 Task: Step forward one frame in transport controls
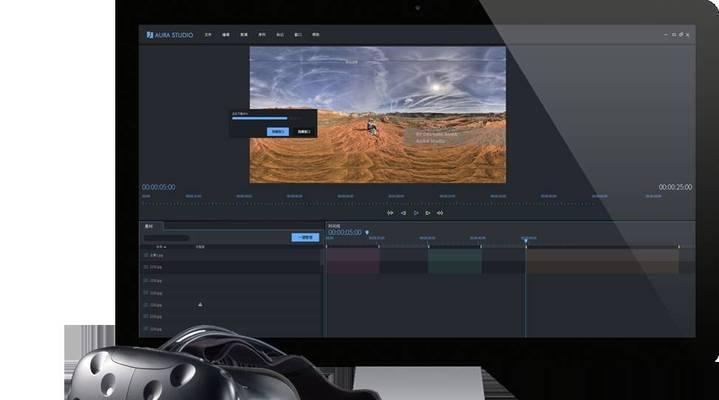[428, 212]
